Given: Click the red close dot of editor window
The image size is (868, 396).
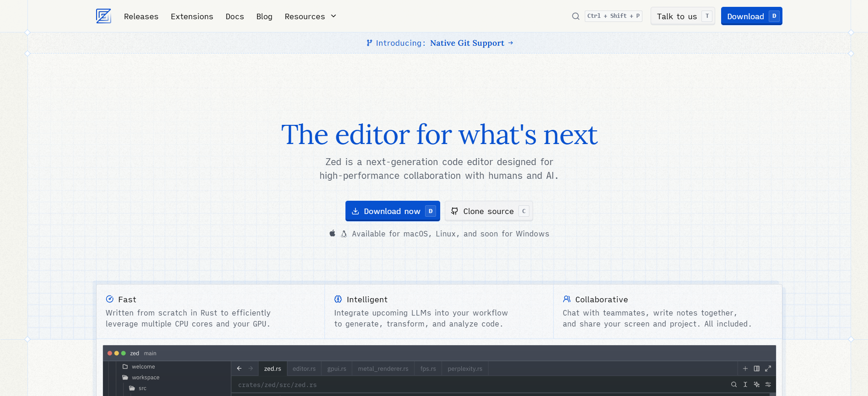Looking at the screenshot, I should (110, 353).
